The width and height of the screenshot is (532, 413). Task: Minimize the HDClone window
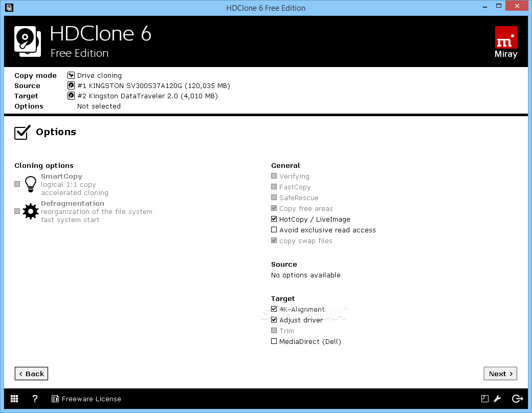485,6
